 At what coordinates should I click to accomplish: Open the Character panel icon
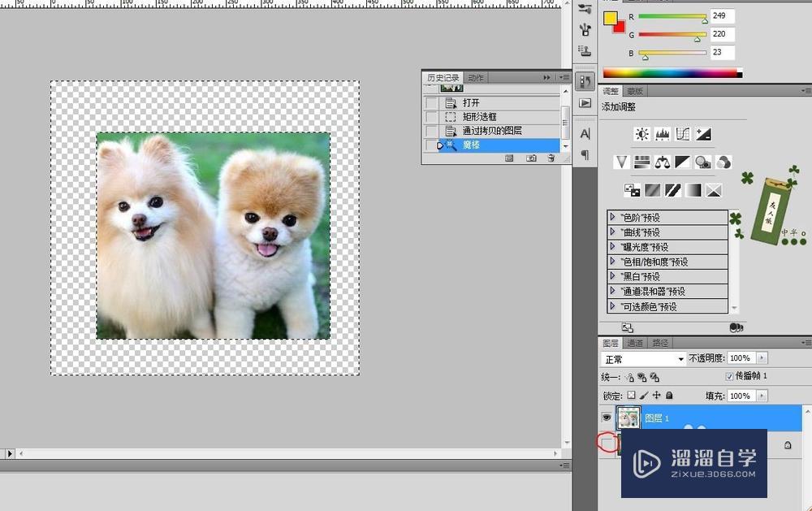click(x=585, y=133)
